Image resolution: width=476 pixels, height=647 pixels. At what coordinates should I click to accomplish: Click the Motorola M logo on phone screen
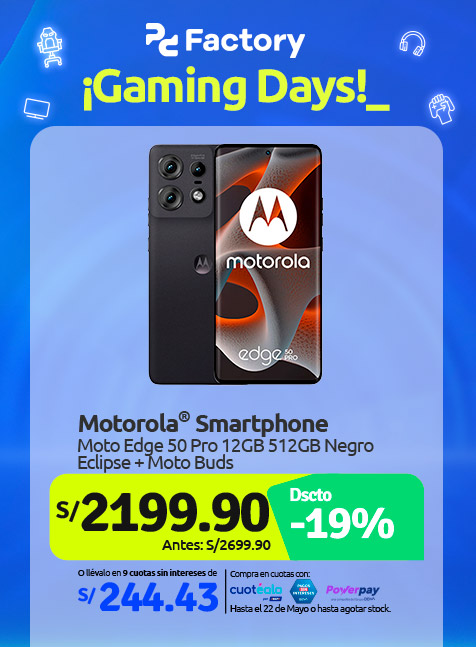tap(268, 217)
